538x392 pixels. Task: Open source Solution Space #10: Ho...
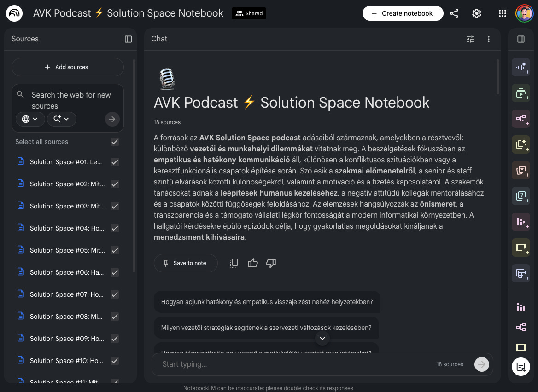[66, 361]
